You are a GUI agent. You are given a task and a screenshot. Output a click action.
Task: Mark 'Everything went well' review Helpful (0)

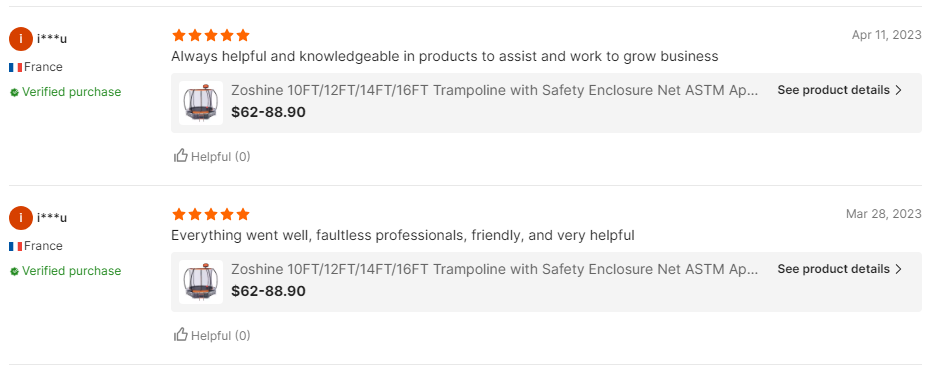(x=212, y=335)
